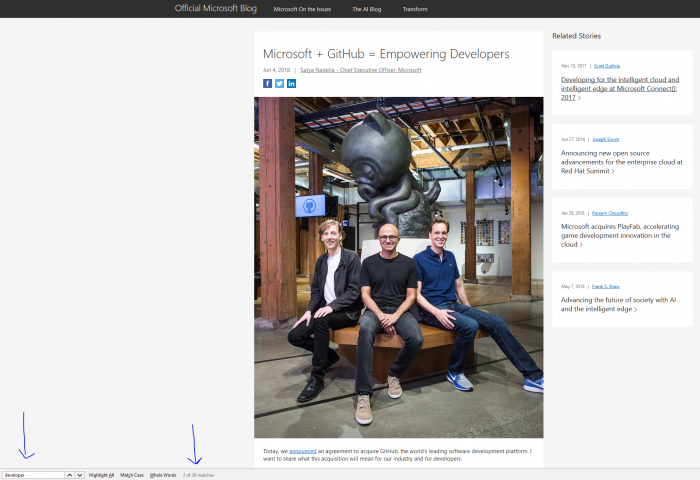Screen dimensions: 700x480
Task: Click the 'Related Stories' heading
Action: tap(576, 36)
